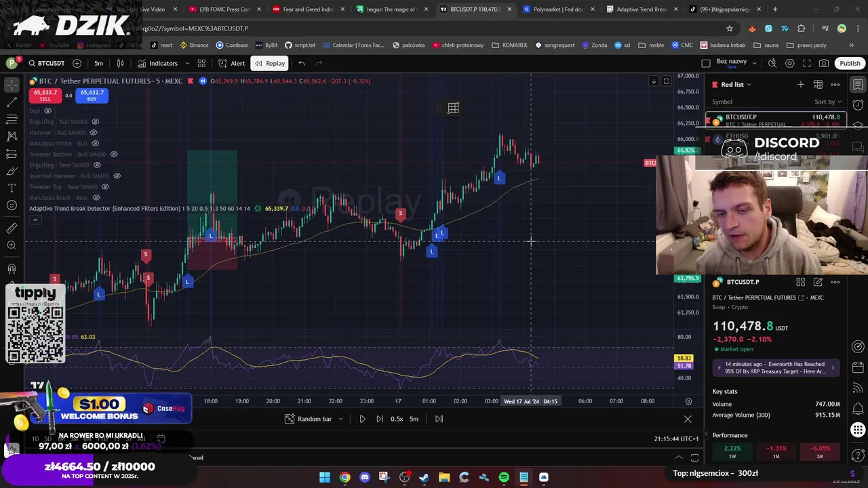The height and width of the screenshot is (488, 868).
Task: Open chart settings hexagon icon
Action: [789, 63]
